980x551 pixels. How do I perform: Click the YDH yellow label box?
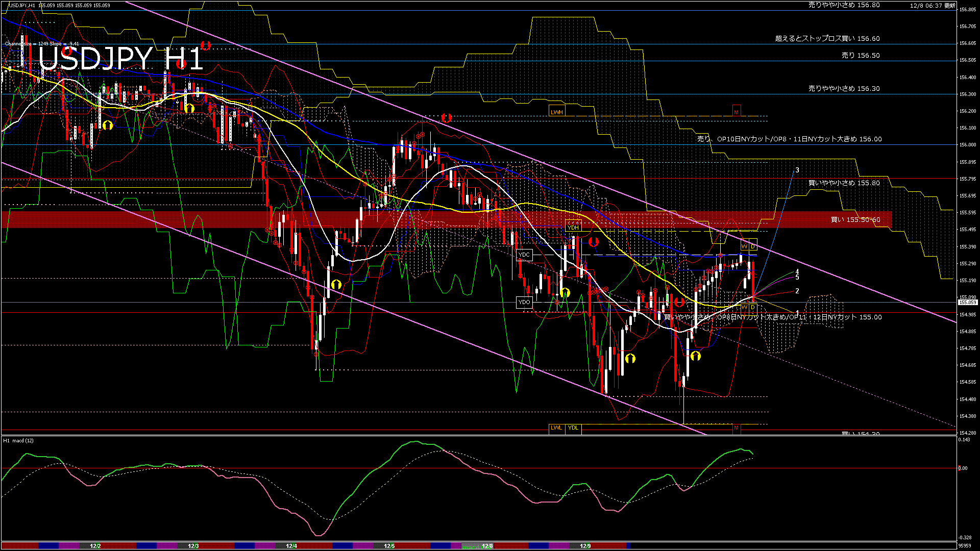pyautogui.click(x=573, y=227)
